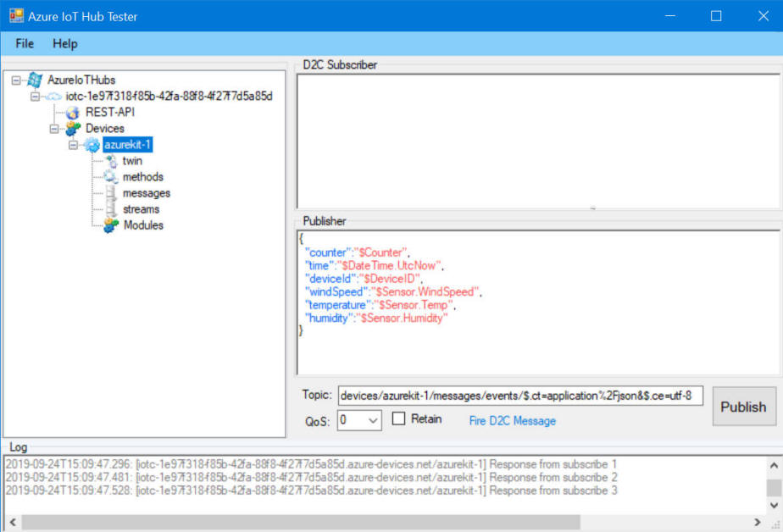
Task: Select the messages tree item
Action: (147, 193)
